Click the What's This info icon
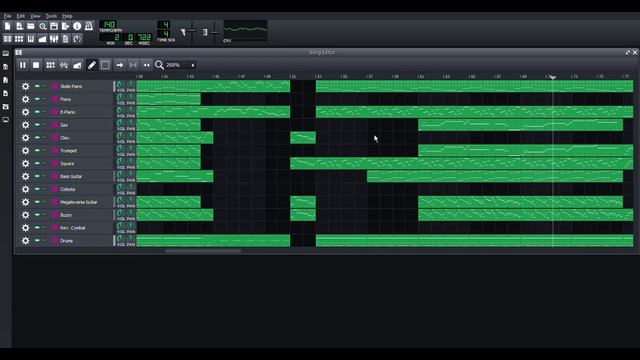640x360 pixels. click(77, 26)
